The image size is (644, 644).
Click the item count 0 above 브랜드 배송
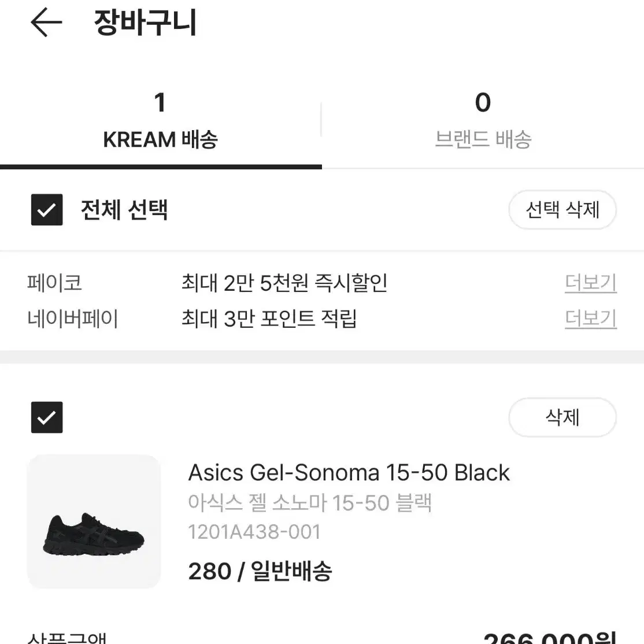coord(484,102)
